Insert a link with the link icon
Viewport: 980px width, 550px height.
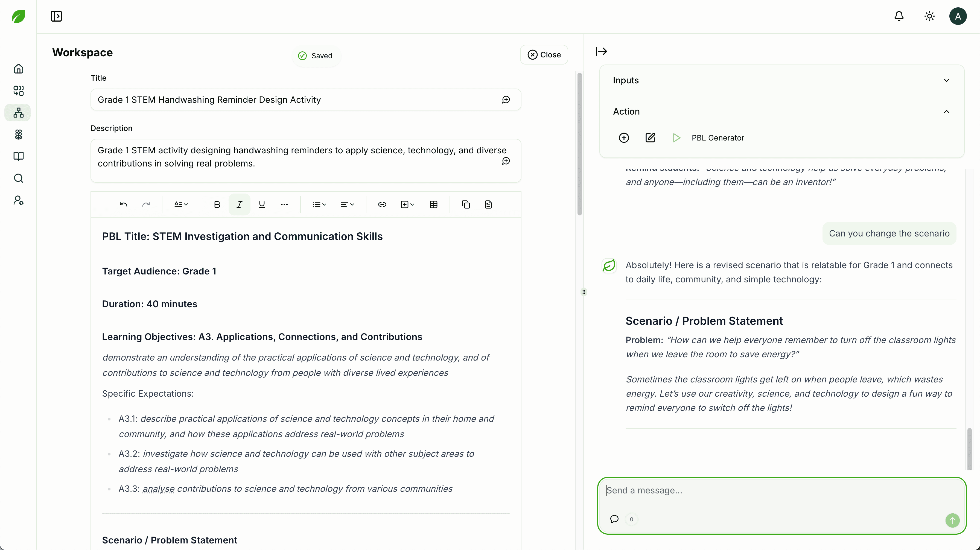pos(382,205)
